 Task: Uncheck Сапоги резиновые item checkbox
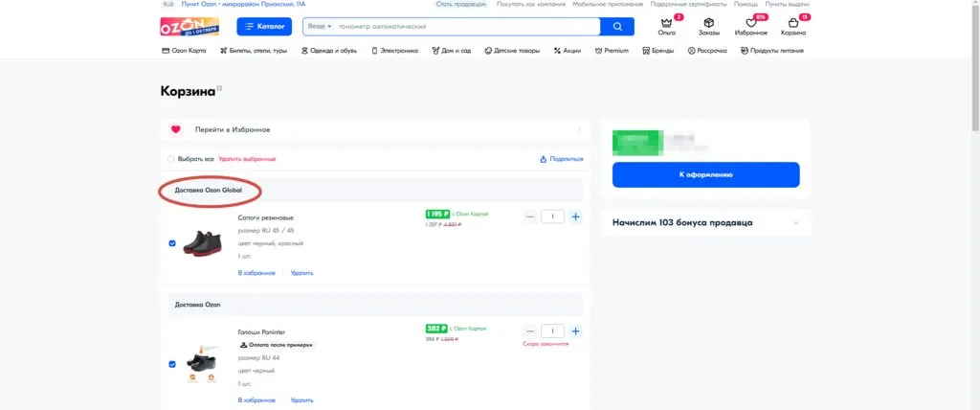pos(172,243)
